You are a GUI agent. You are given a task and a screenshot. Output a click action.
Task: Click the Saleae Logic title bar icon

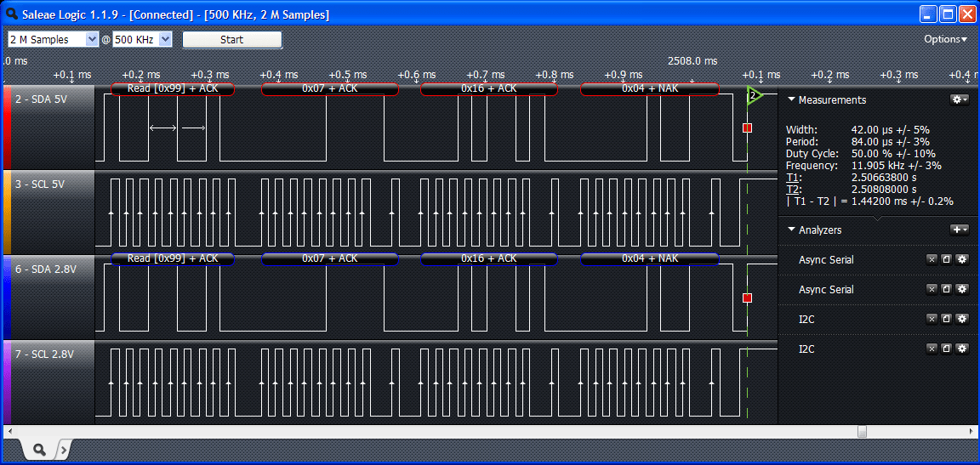click(11, 14)
